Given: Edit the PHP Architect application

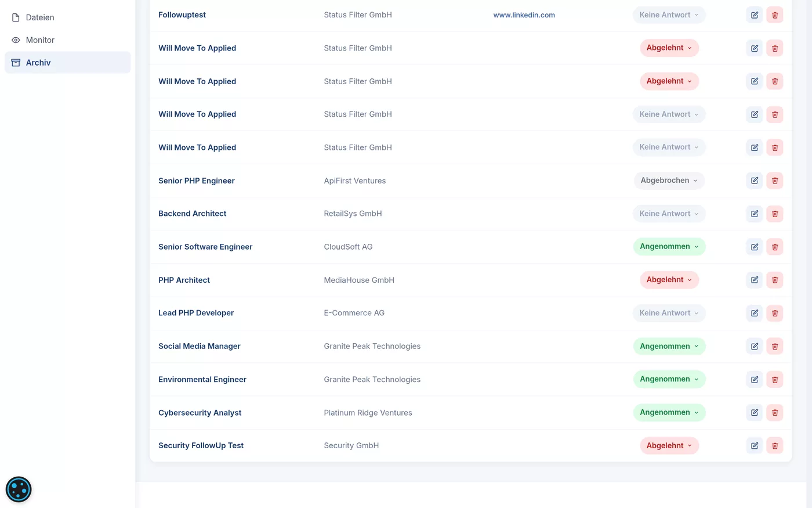Looking at the screenshot, I should coord(755,280).
